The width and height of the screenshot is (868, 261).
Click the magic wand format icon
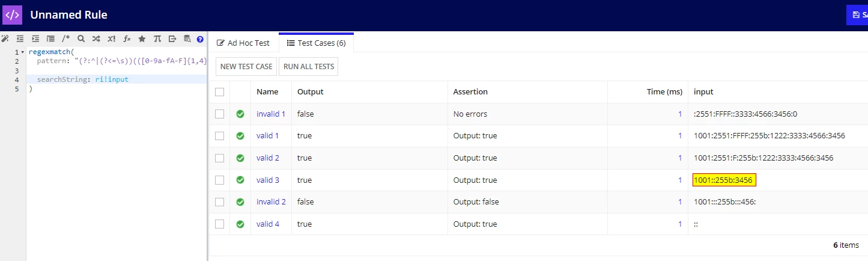[x=5, y=38]
